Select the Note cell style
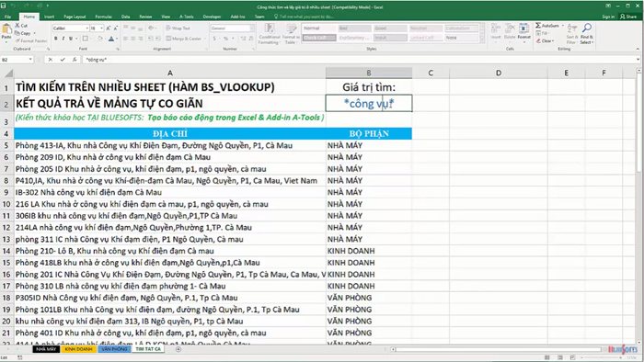The image size is (644, 362). pyautogui.click(x=462, y=38)
